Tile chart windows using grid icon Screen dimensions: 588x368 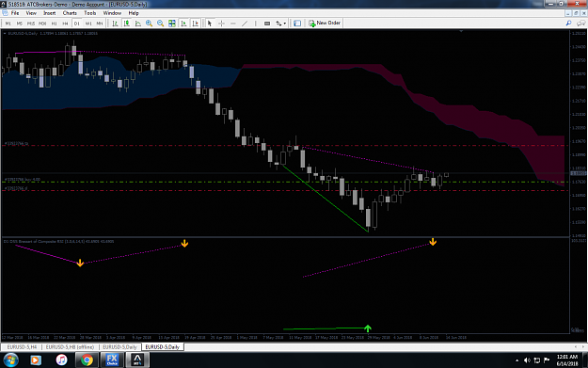[172, 24]
